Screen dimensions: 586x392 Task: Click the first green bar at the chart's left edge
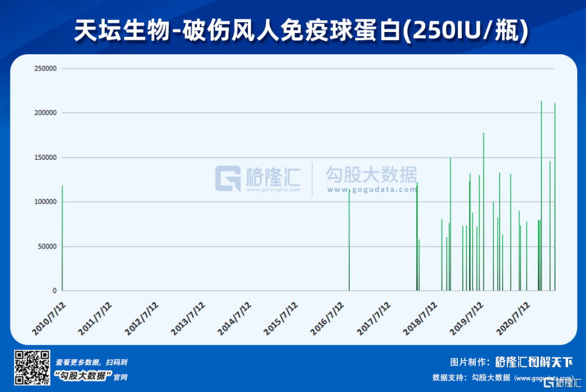click(62, 238)
